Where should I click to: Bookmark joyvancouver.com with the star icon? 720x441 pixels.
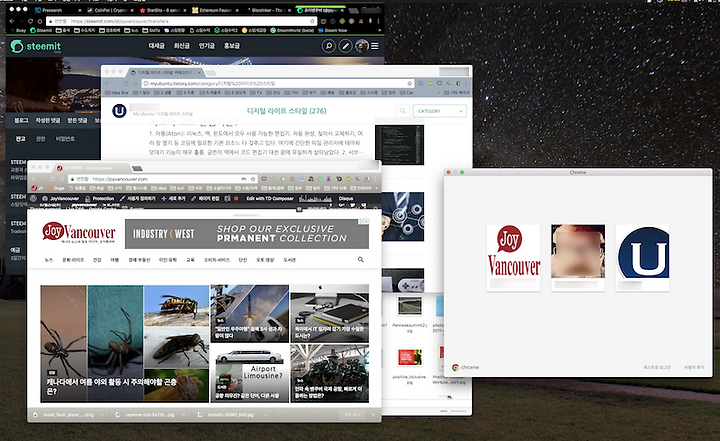(x=253, y=179)
